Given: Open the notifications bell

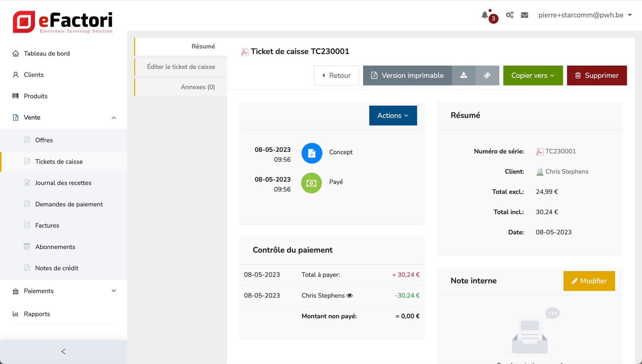Looking at the screenshot, I should [485, 15].
